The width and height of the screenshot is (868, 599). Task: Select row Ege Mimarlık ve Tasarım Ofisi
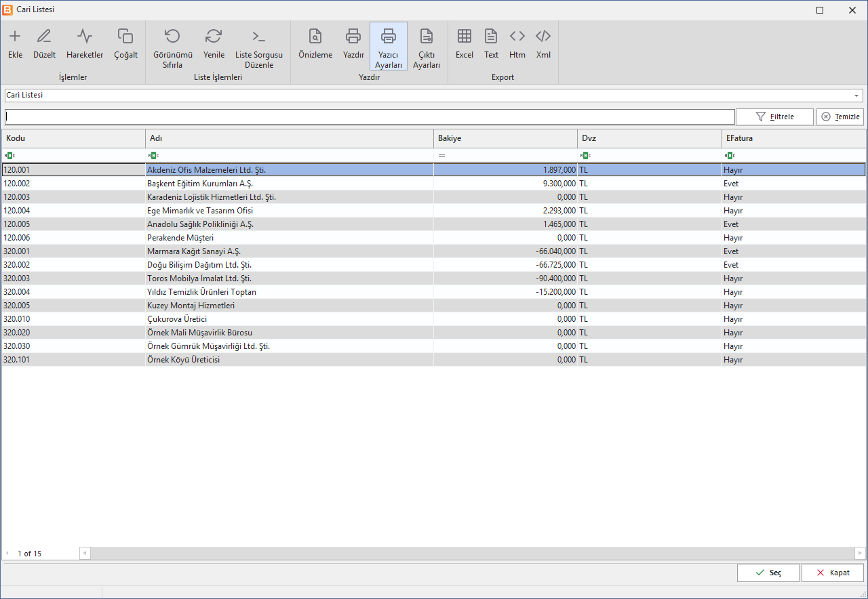(x=433, y=211)
